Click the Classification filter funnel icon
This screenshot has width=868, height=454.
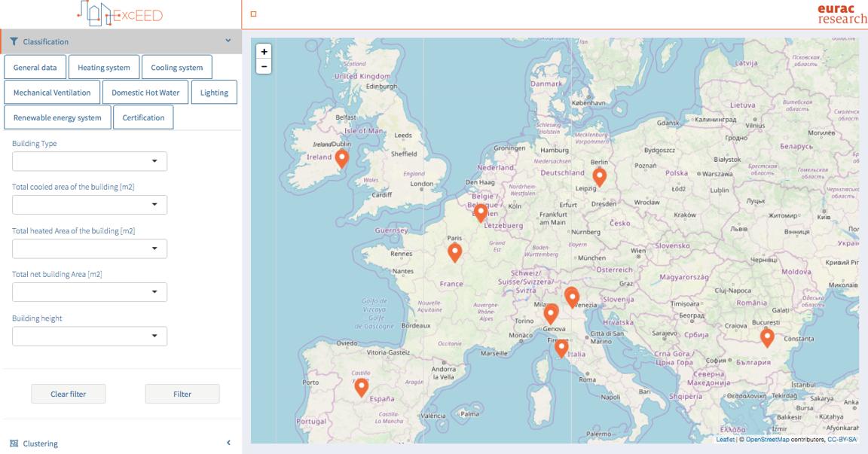(x=14, y=41)
